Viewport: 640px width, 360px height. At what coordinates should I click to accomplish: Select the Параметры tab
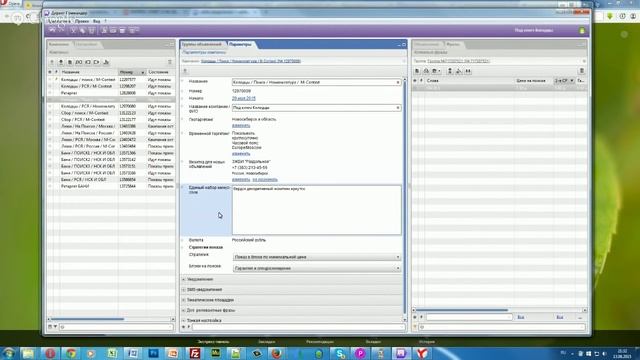click(x=240, y=44)
